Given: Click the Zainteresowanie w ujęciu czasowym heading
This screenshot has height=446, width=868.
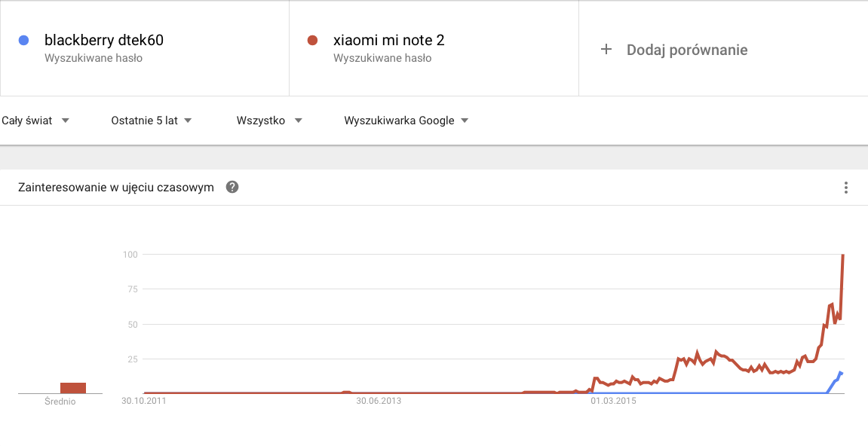Looking at the screenshot, I should click(x=115, y=187).
